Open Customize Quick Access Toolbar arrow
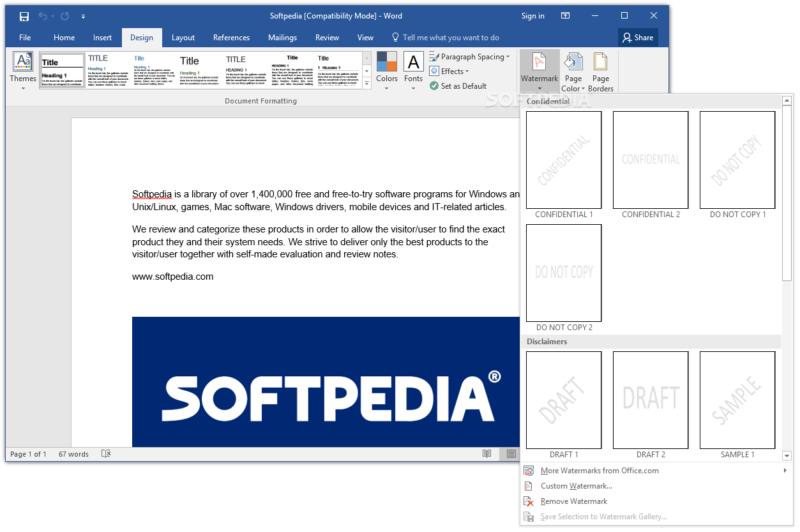 coord(83,17)
